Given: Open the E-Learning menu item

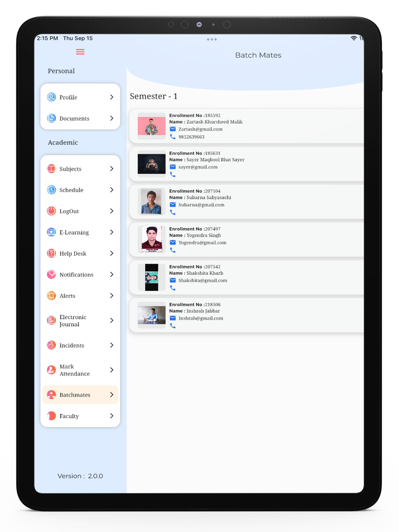Looking at the screenshot, I should point(80,232).
